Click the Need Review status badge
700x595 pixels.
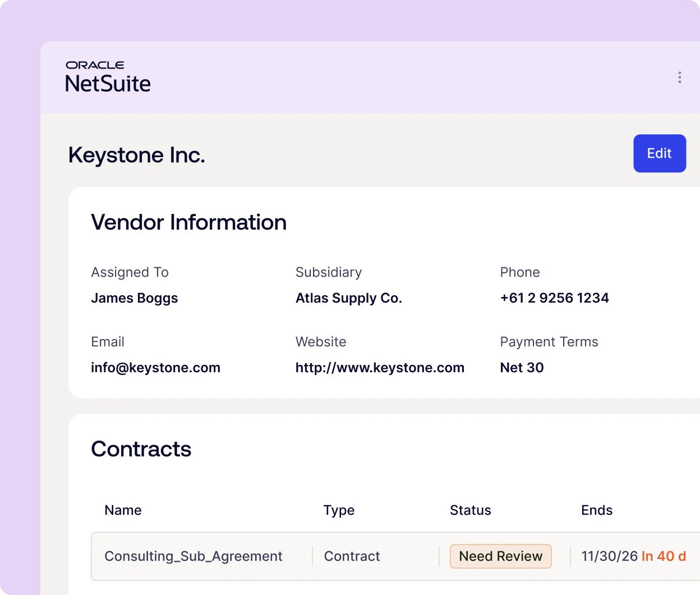[501, 556]
